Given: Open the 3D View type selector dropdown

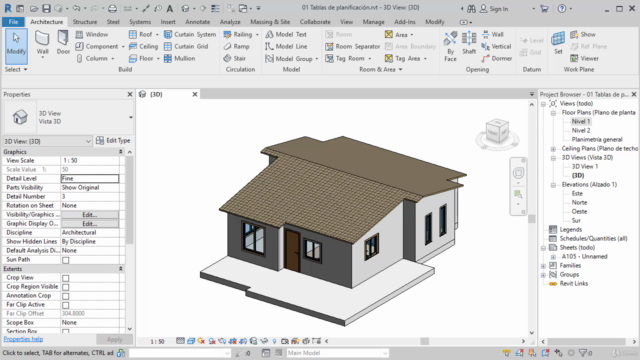Looking at the screenshot, I should point(131,118).
